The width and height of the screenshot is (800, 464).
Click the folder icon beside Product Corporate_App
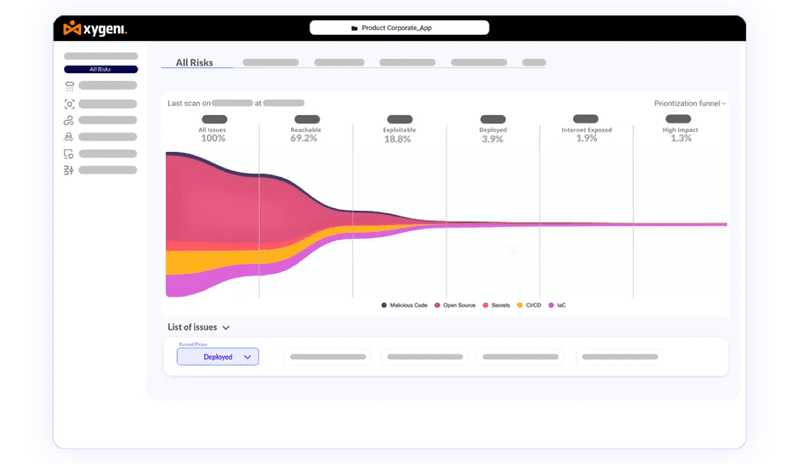[354, 28]
